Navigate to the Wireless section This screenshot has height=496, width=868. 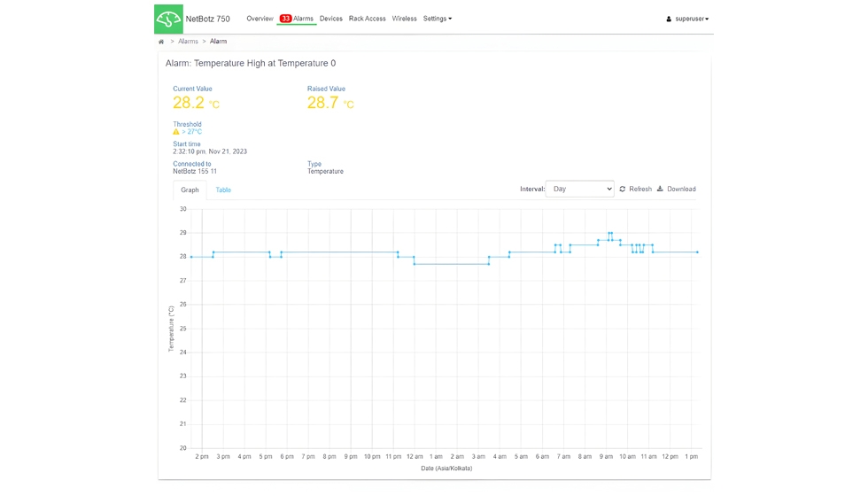pyautogui.click(x=404, y=19)
